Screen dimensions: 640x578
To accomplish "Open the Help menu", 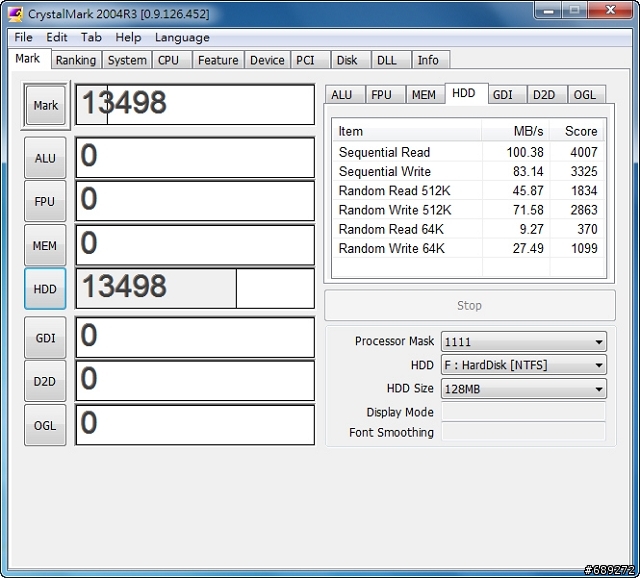I will (128, 38).
